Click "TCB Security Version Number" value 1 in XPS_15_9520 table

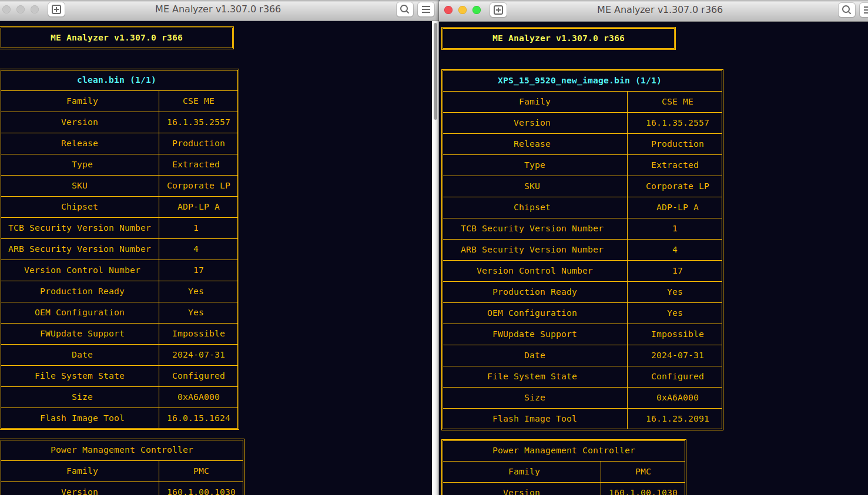675,228
